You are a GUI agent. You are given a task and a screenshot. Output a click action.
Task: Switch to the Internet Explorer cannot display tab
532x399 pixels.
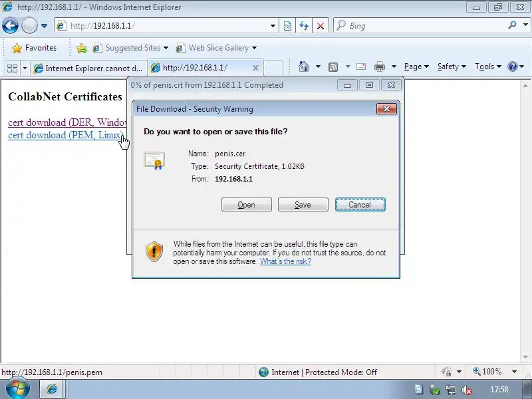coord(88,68)
